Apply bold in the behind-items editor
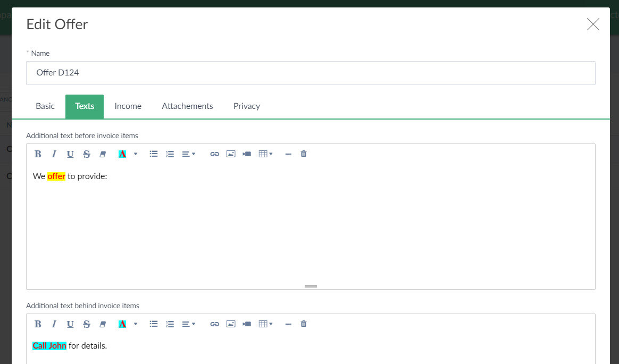This screenshot has height=364, width=619. pos(38,324)
